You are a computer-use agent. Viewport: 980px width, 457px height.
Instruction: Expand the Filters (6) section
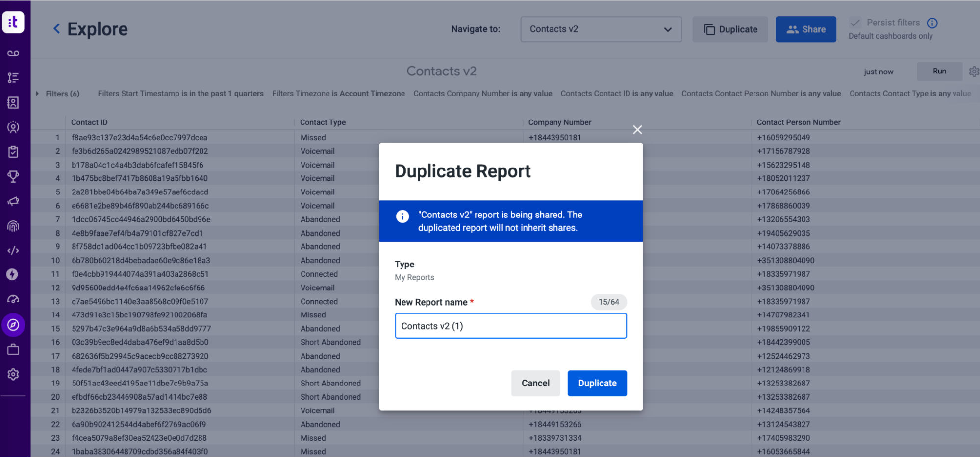point(57,94)
